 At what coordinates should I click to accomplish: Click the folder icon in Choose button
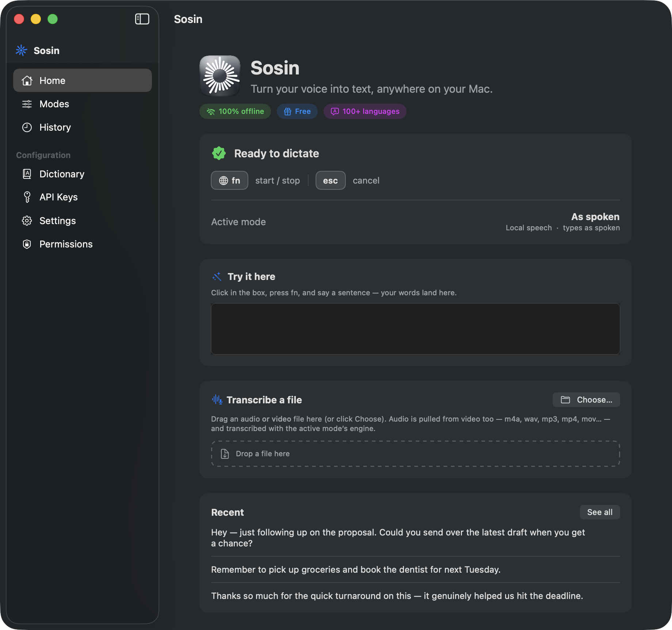(x=565, y=400)
